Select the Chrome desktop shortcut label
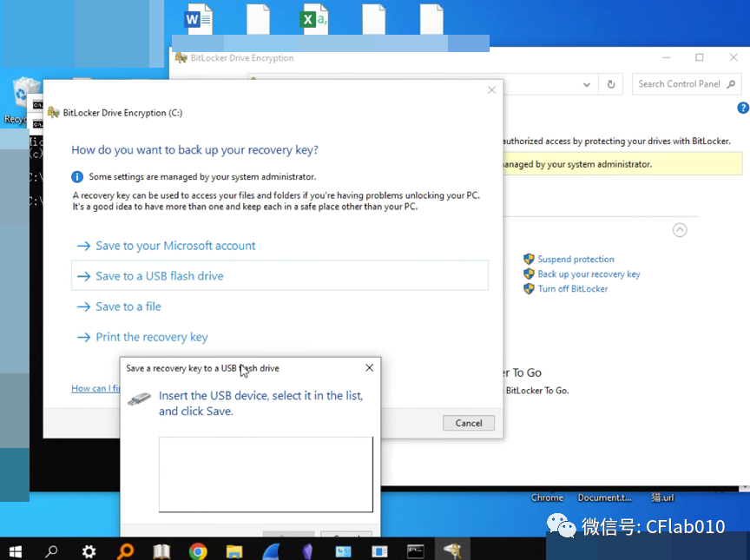The height and width of the screenshot is (560, 750). [x=547, y=497]
